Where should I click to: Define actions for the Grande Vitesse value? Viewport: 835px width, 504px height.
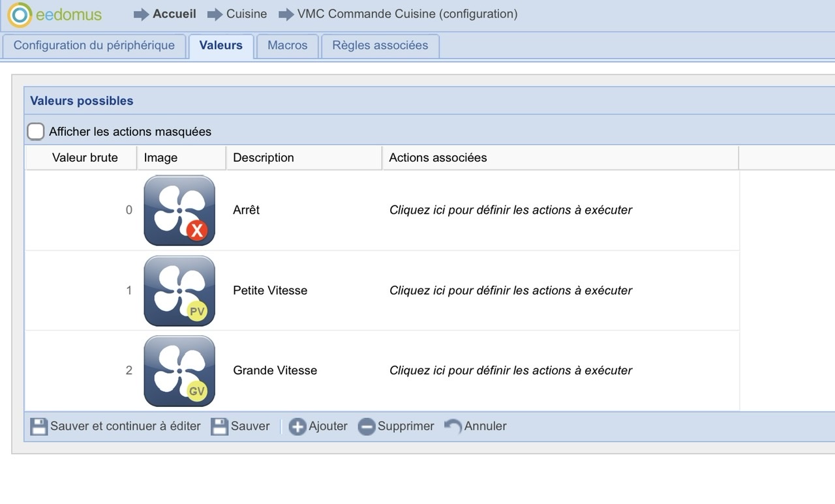point(510,370)
